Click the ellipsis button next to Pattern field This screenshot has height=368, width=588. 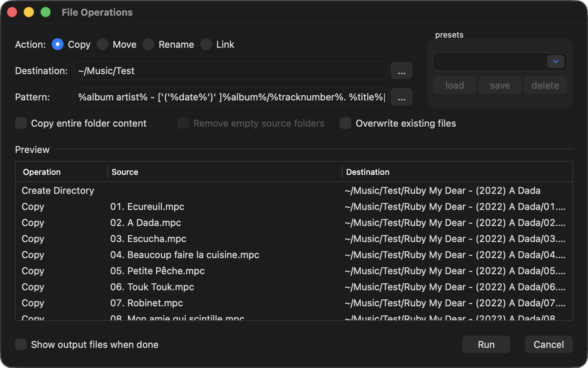[401, 97]
